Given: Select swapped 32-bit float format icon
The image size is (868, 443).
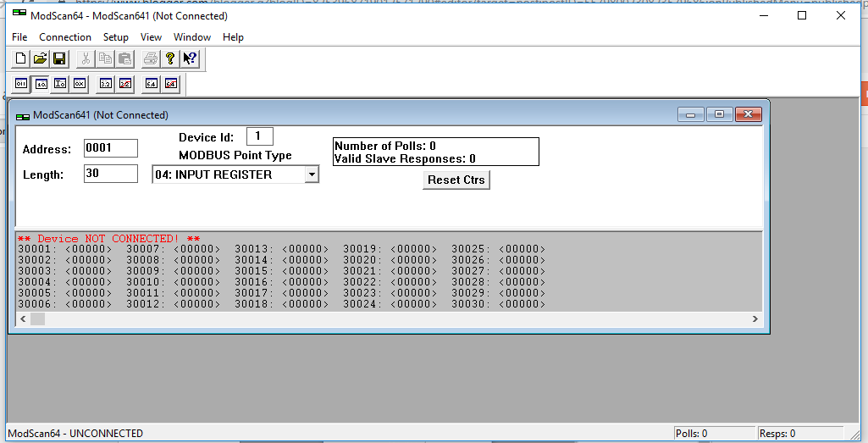Looking at the screenshot, I should pyautogui.click(x=125, y=84).
